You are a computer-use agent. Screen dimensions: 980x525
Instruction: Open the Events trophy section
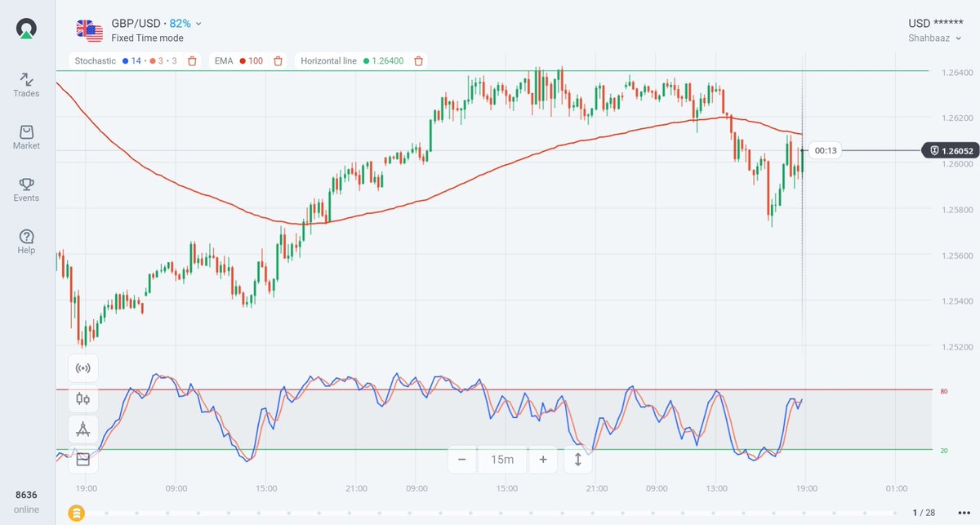pos(26,189)
